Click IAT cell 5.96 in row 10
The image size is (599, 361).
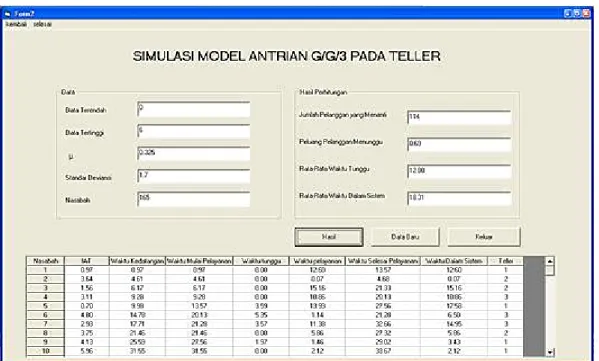click(87, 351)
